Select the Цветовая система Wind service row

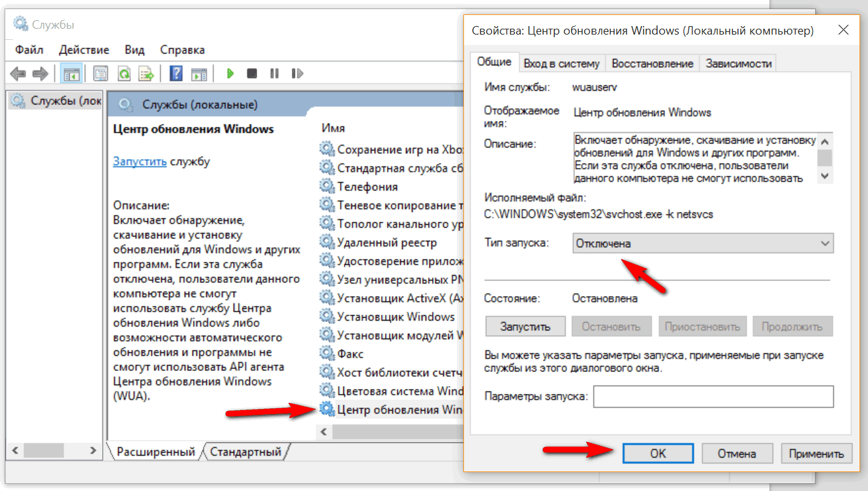tap(391, 391)
